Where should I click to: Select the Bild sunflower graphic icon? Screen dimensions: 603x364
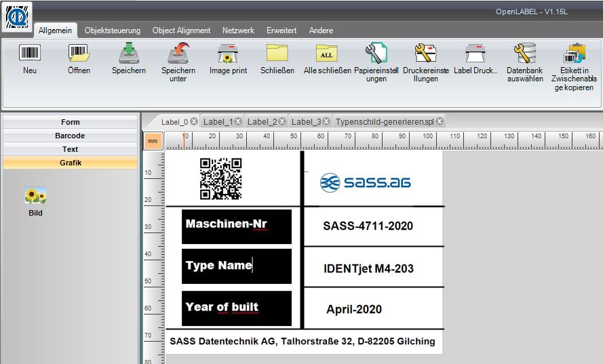tap(35, 195)
